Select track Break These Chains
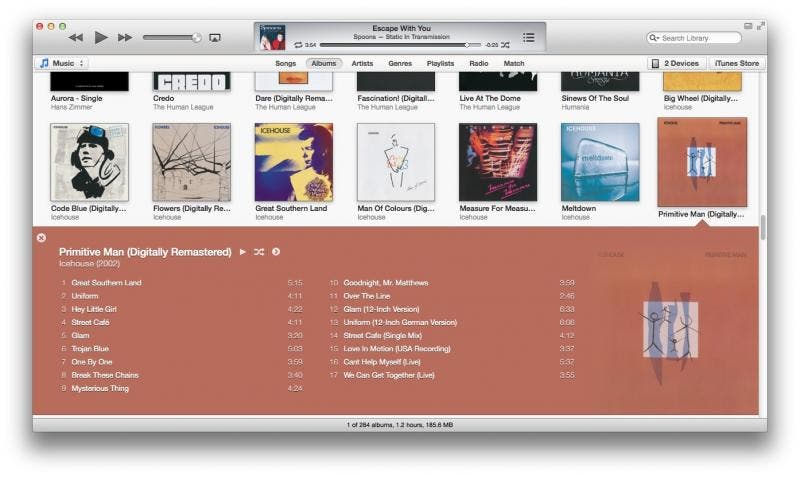Viewport: 800px width, 477px height. (182, 375)
